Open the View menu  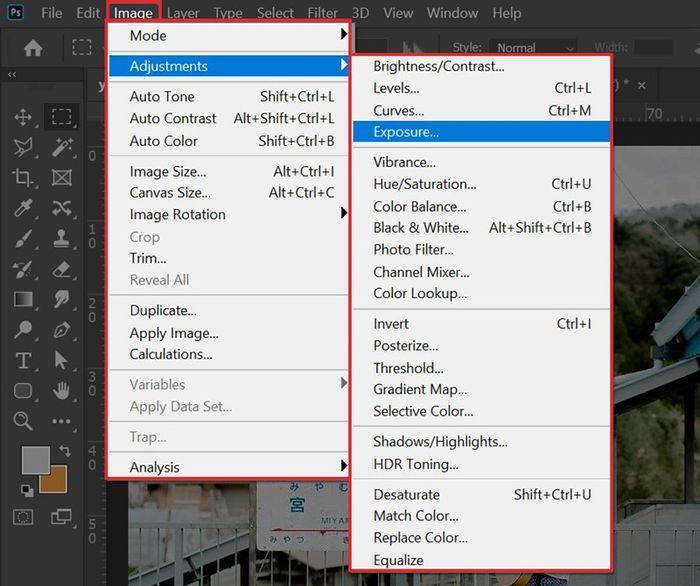point(398,13)
